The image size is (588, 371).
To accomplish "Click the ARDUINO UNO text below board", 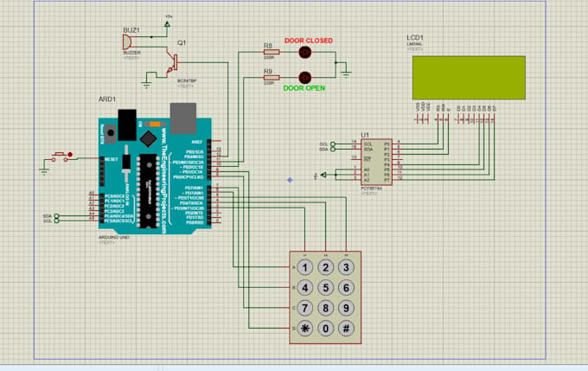I will pyautogui.click(x=114, y=238).
